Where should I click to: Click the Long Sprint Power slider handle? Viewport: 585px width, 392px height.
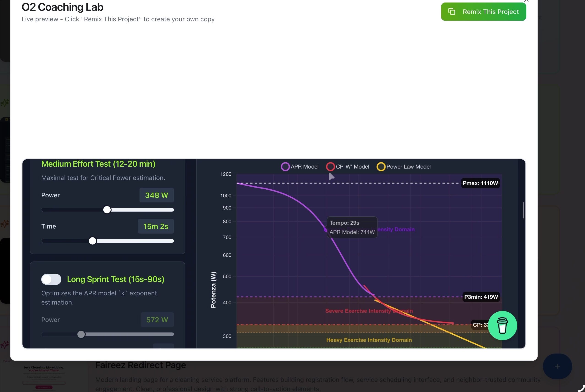(81, 334)
